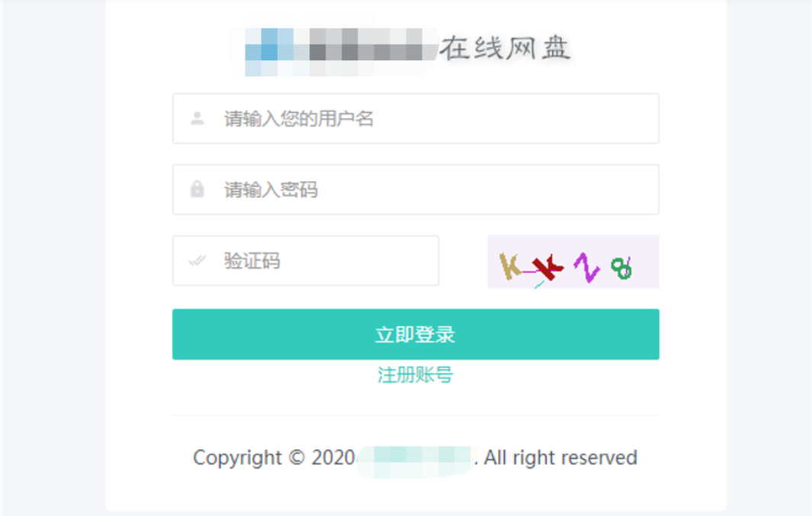Click the 立即登录 login button
Screen dimensions: 812x516
416,335
